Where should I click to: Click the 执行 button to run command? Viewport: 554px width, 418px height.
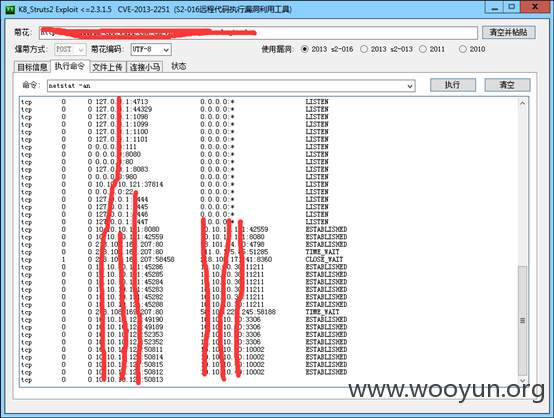[453, 85]
